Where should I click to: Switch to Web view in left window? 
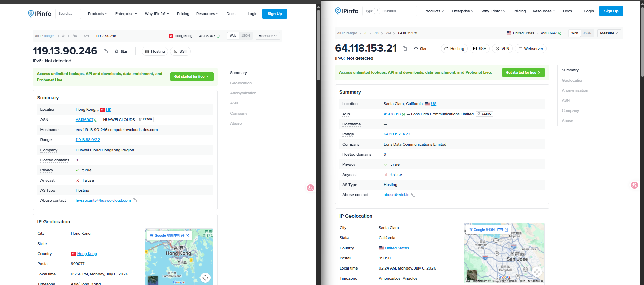pos(233,36)
